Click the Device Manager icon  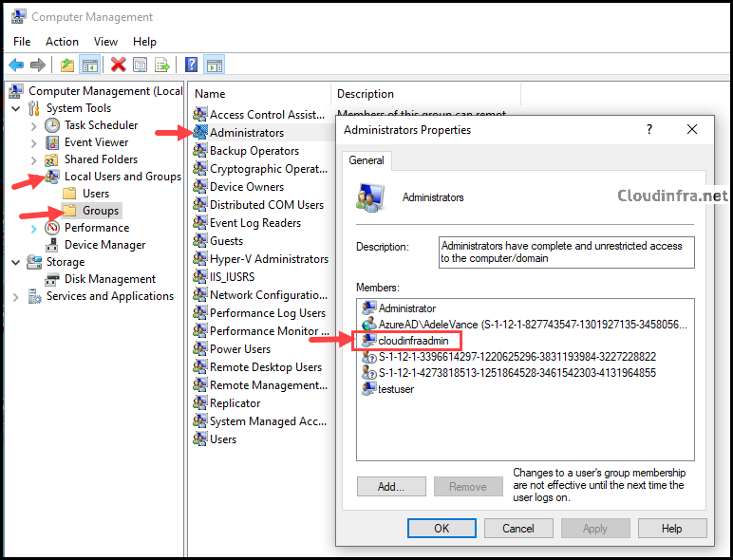[52, 245]
